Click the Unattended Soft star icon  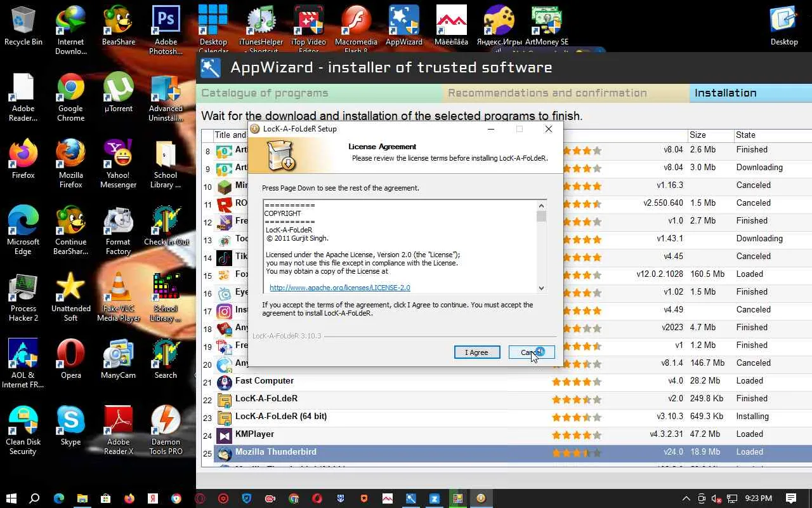coord(70,297)
